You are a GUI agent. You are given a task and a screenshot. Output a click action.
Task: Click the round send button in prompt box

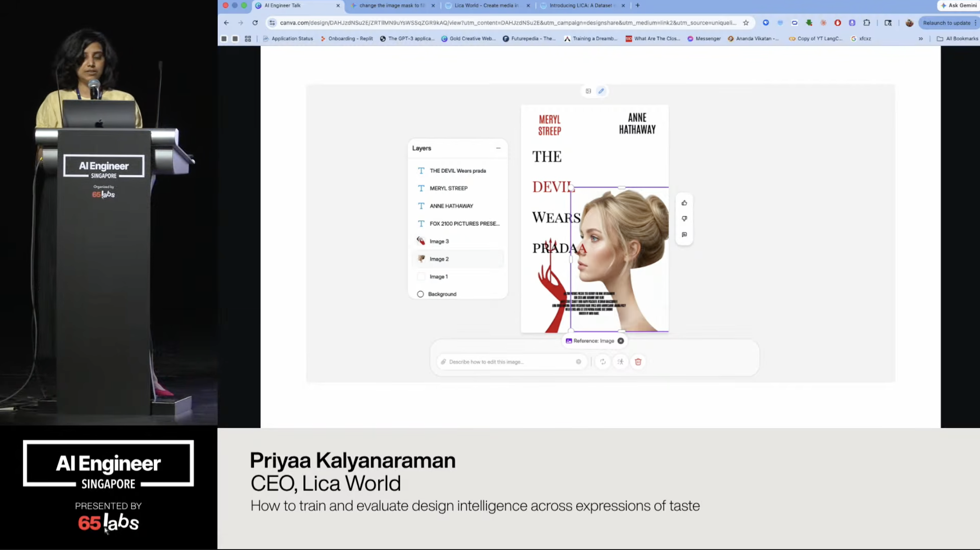(x=579, y=362)
